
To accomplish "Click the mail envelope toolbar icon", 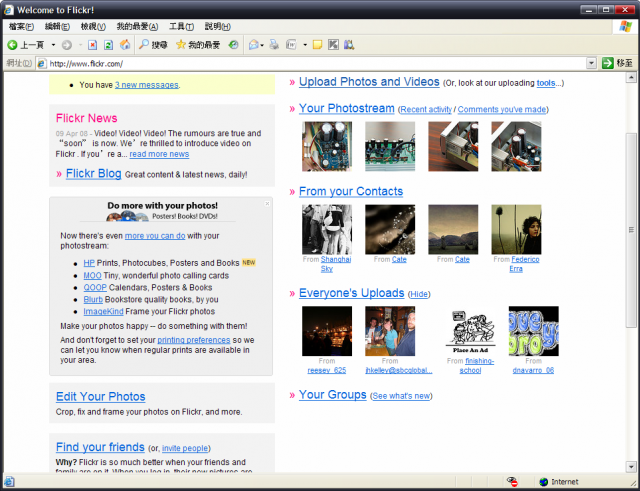I will coord(253,45).
